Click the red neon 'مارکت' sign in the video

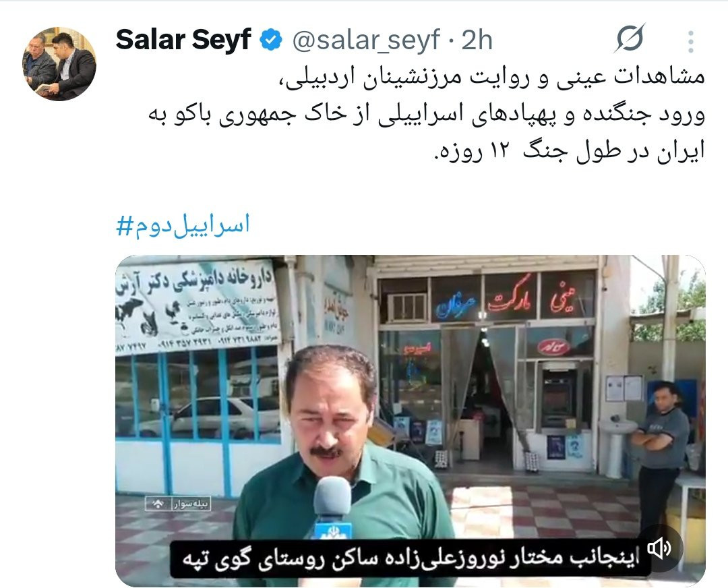click(510, 299)
